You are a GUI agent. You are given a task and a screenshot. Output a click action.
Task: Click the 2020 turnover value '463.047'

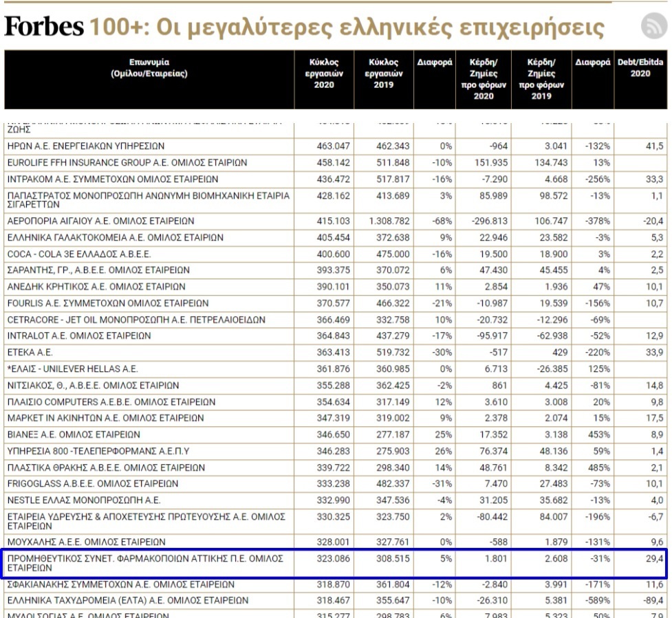coord(334,146)
